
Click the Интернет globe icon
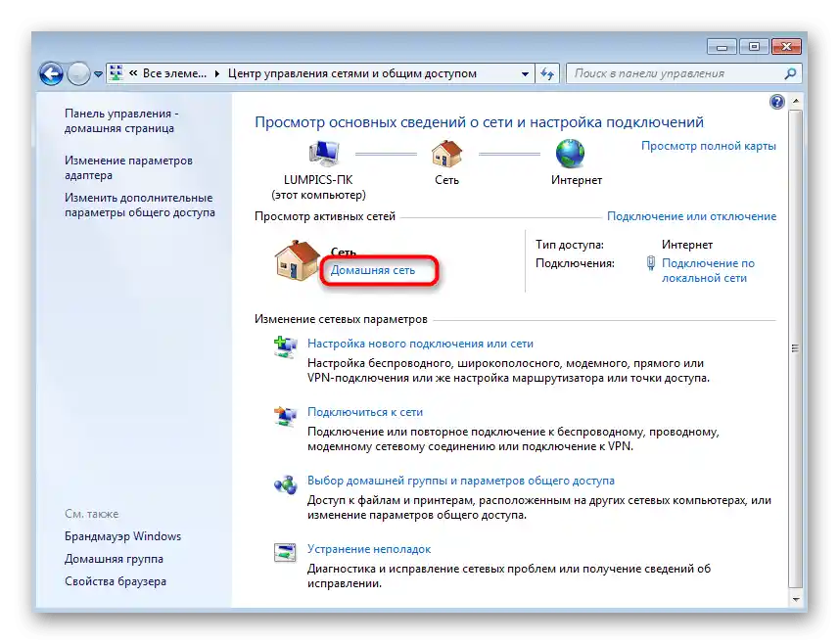571,154
